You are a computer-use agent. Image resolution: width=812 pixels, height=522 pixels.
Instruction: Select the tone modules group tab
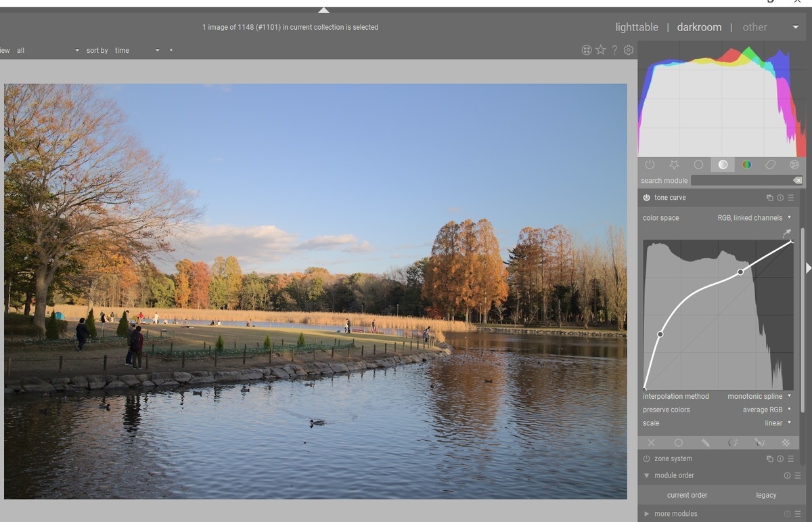click(723, 165)
